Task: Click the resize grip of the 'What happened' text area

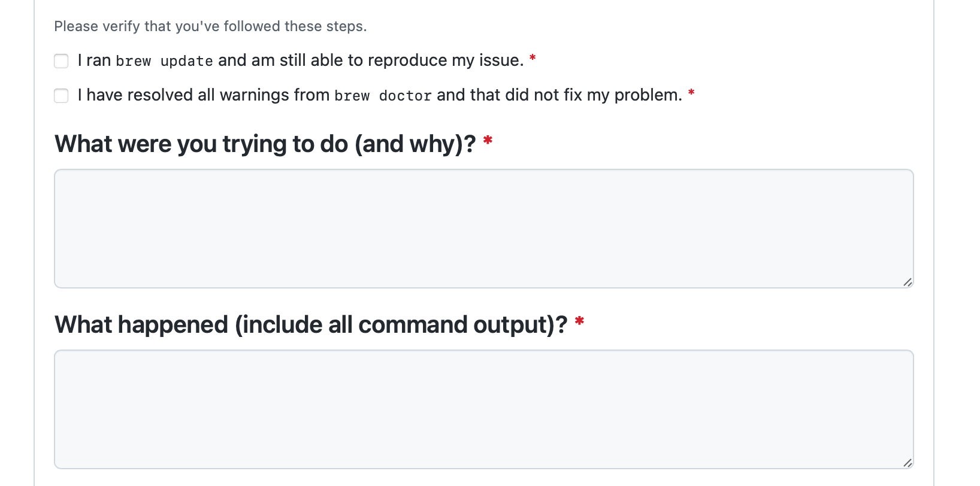Action: 908,463
